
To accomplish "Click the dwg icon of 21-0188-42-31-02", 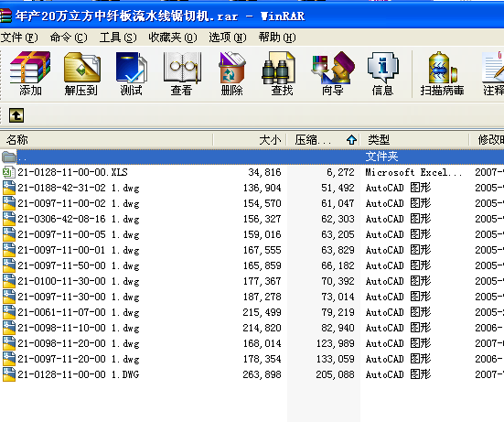I will click(8, 188).
